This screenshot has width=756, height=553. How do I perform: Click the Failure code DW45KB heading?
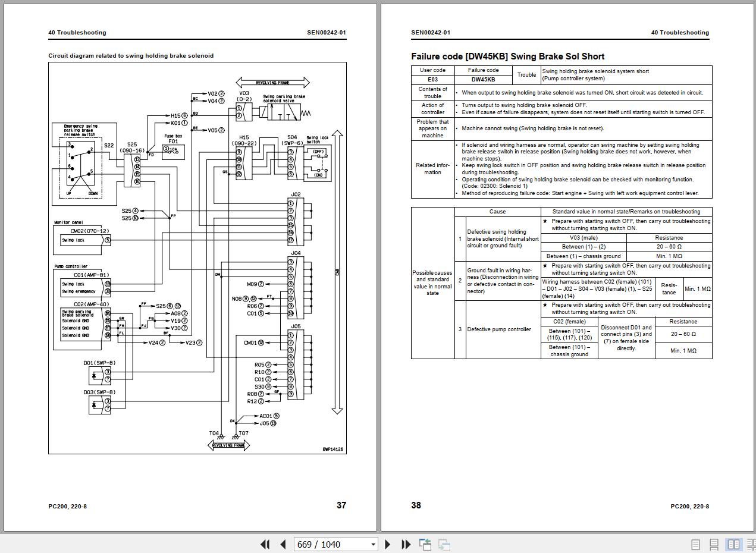(x=507, y=56)
